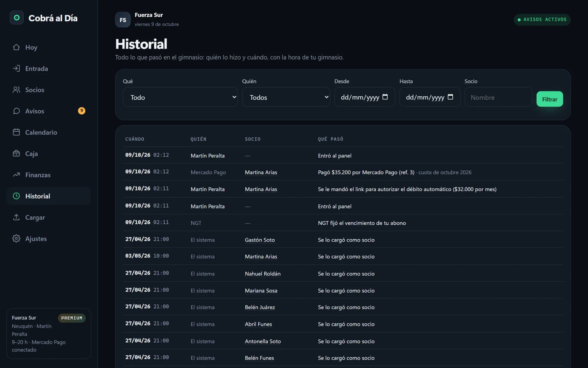
Task: Open socio link Gastón Soto
Action: point(260,240)
